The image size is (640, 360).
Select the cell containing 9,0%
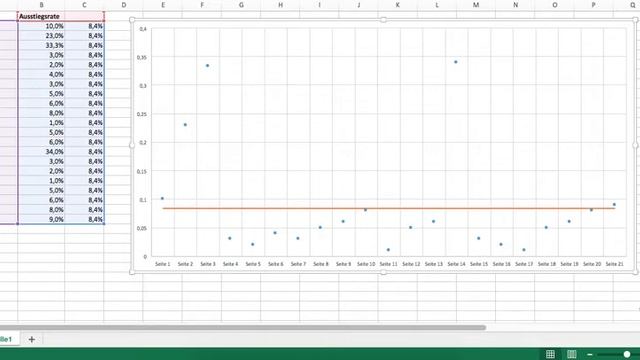[x=41, y=220]
